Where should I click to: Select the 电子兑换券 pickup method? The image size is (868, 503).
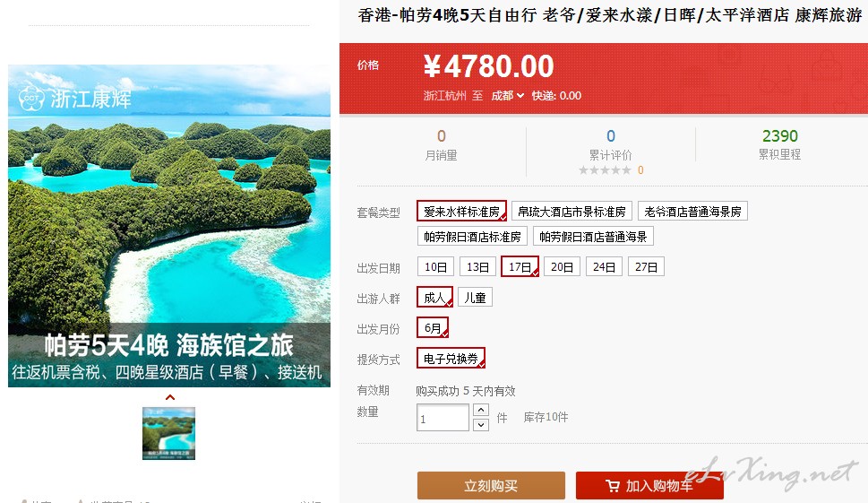(x=451, y=359)
